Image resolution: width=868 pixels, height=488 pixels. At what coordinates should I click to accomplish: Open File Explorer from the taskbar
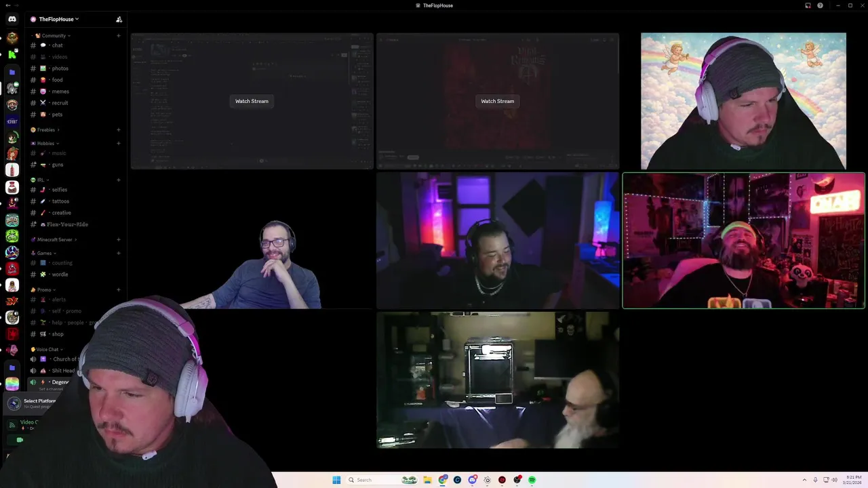[x=427, y=480]
